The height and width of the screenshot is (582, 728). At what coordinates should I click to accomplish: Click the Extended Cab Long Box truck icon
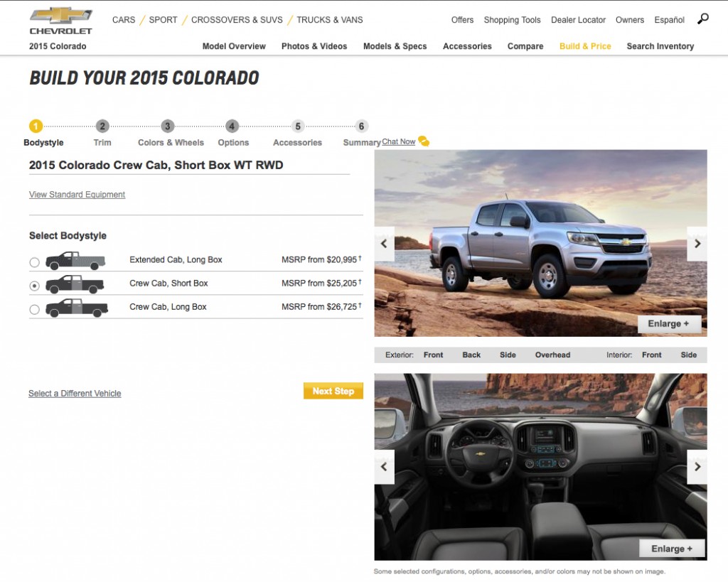(x=75, y=261)
